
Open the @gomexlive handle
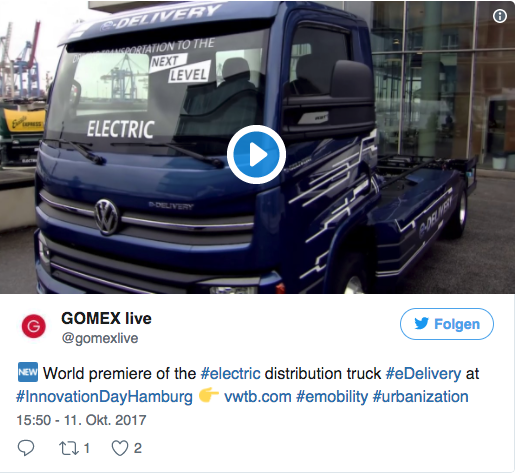(x=100, y=338)
